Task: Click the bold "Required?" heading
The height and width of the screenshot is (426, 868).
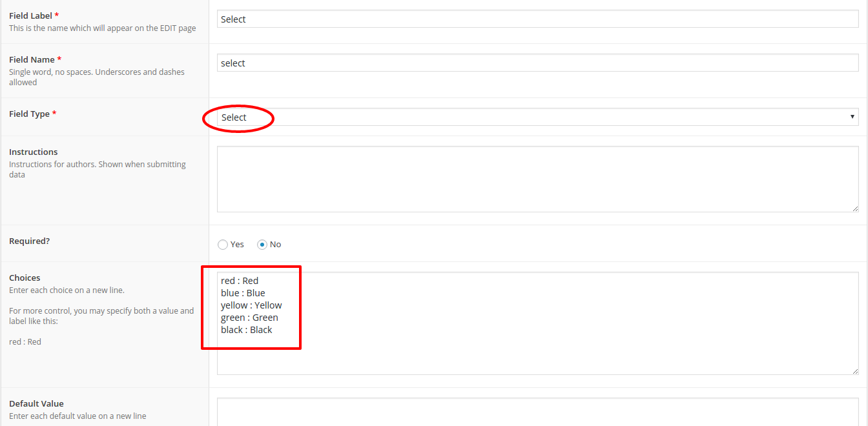Action: click(29, 241)
